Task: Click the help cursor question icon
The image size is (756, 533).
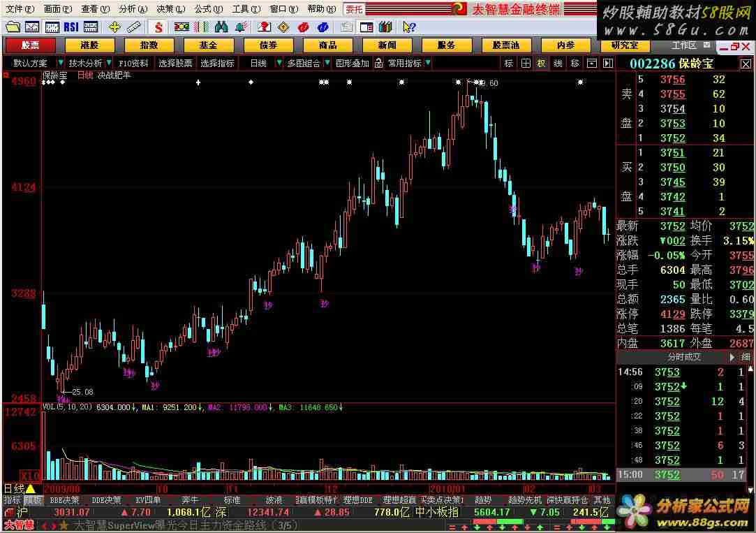Action: (x=409, y=27)
